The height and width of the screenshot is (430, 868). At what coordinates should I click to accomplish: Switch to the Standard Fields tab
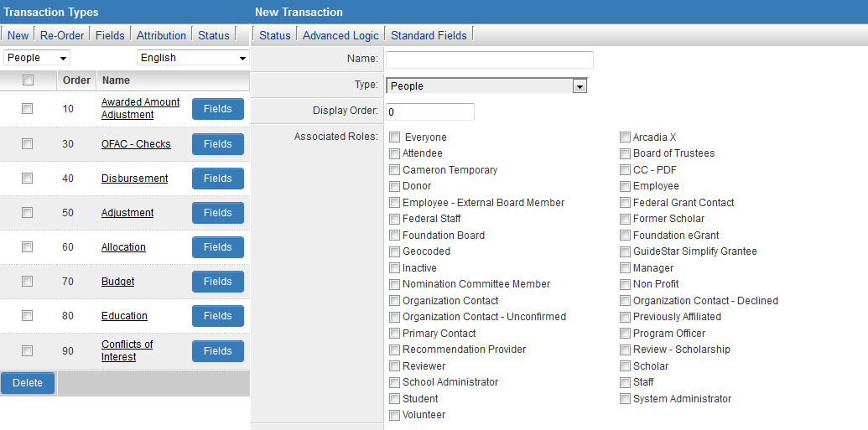[429, 35]
